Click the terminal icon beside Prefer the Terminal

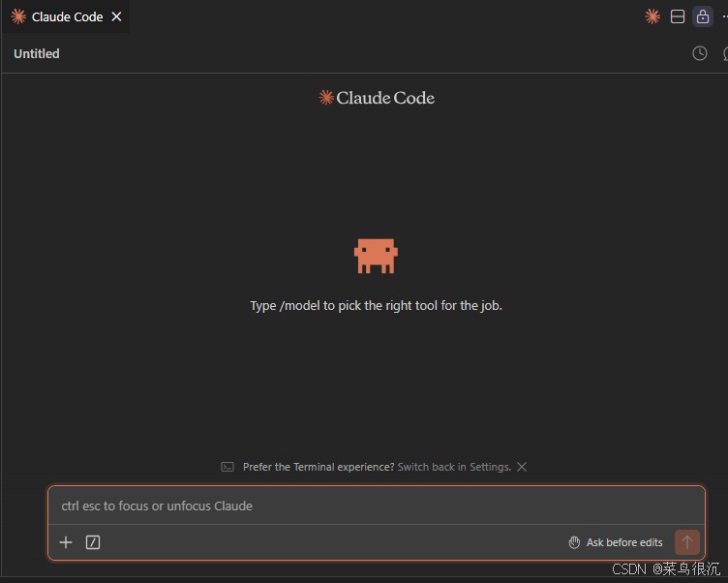point(227,467)
